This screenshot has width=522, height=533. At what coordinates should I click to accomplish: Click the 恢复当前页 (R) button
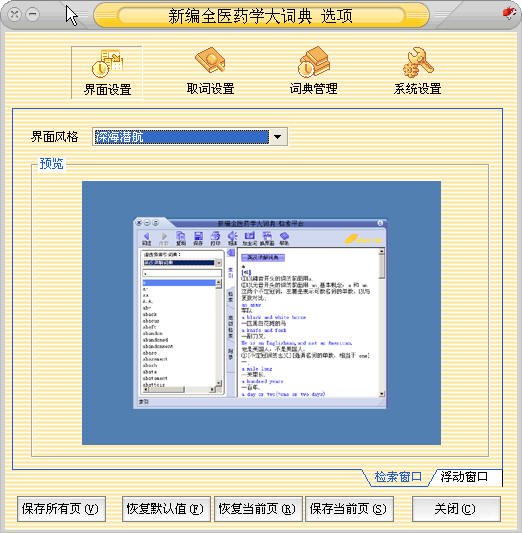[x=258, y=509]
